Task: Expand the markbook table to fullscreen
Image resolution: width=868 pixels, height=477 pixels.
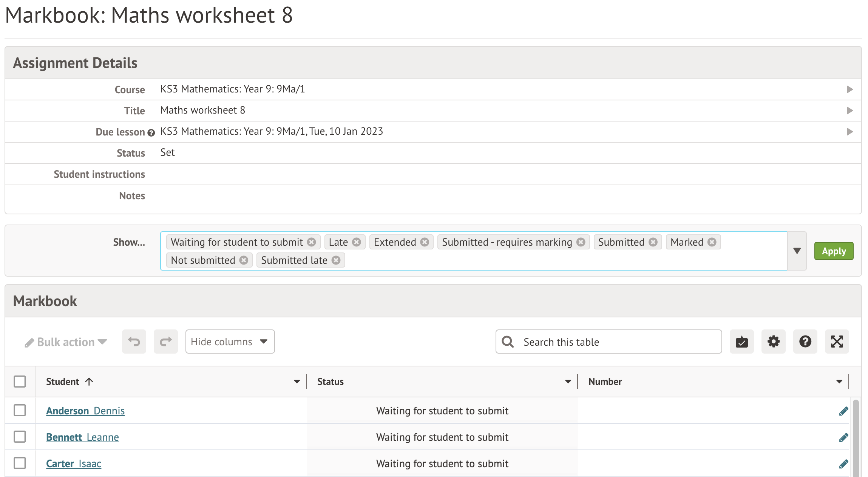Action: tap(837, 342)
